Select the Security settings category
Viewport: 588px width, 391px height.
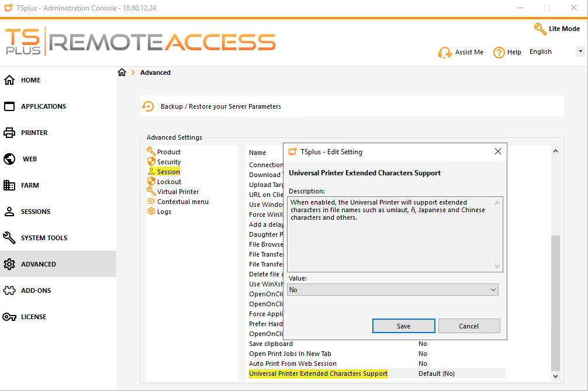168,162
